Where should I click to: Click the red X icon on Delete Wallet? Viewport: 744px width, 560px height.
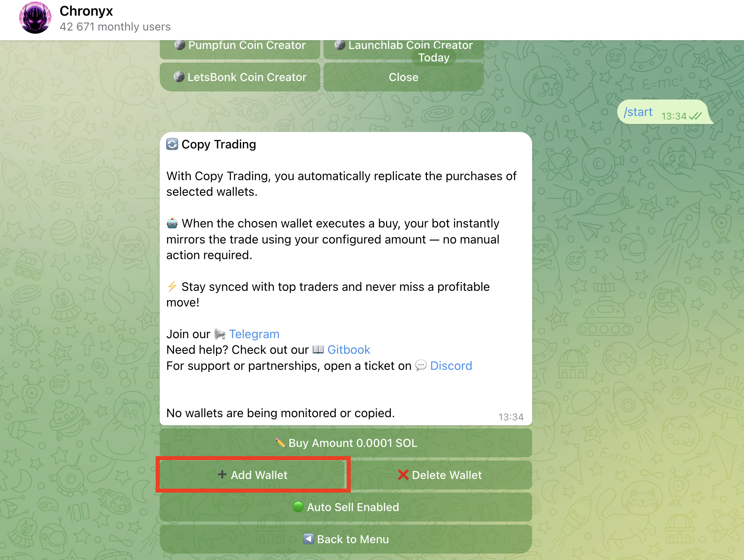pyautogui.click(x=403, y=475)
